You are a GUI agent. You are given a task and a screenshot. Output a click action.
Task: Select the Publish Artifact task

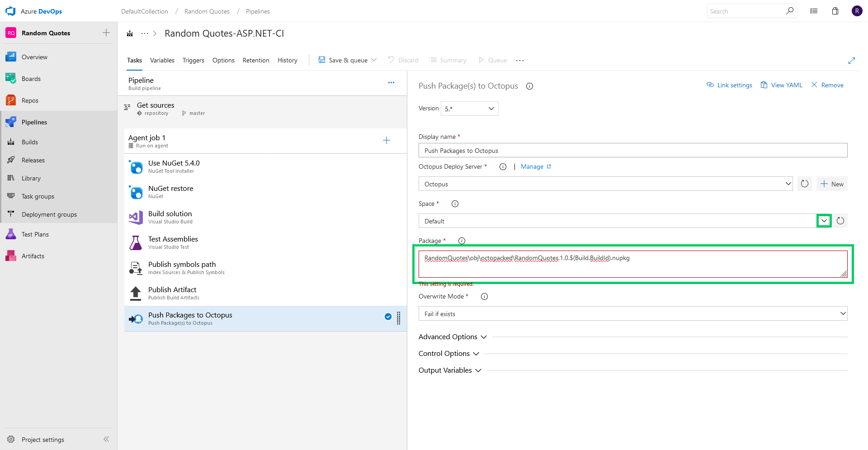click(265, 293)
